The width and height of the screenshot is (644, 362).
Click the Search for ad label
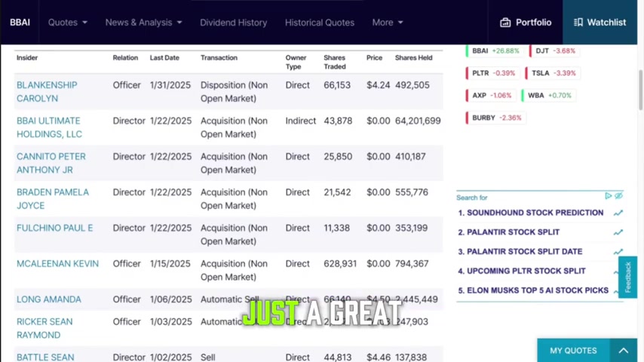pos(471,198)
